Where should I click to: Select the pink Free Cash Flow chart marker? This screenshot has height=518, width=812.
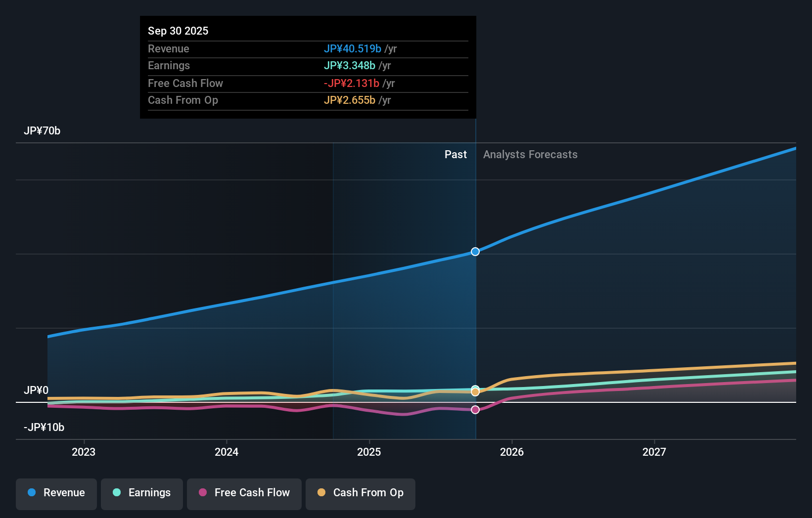click(475, 409)
